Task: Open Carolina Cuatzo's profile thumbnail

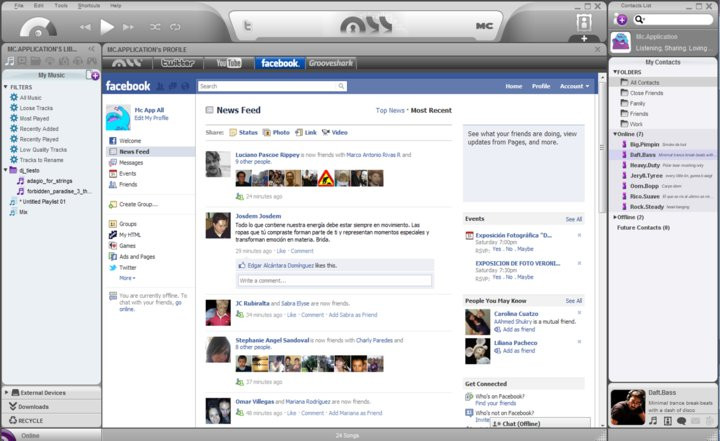Action: click(478, 322)
